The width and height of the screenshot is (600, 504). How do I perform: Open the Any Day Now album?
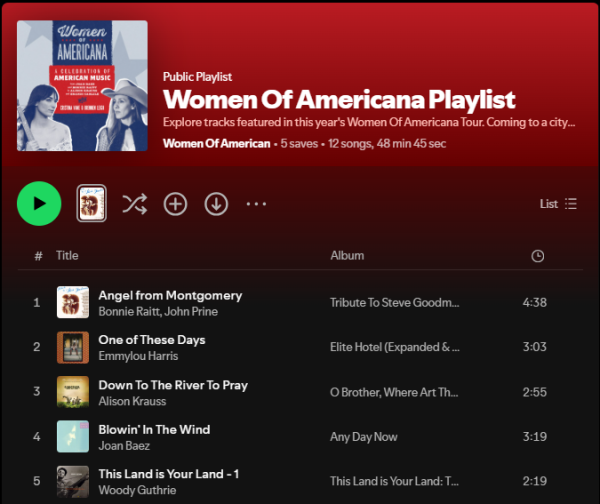pyautogui.click(x=364, y=437)
